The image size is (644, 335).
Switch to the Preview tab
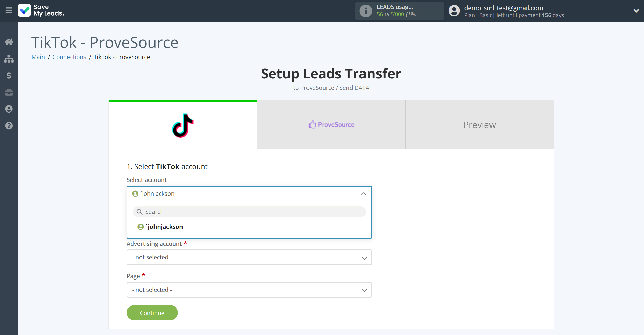tap(480, 124)
